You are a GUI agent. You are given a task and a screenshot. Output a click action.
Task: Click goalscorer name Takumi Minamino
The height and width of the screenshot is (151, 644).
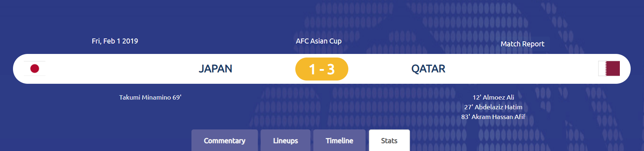145,97
